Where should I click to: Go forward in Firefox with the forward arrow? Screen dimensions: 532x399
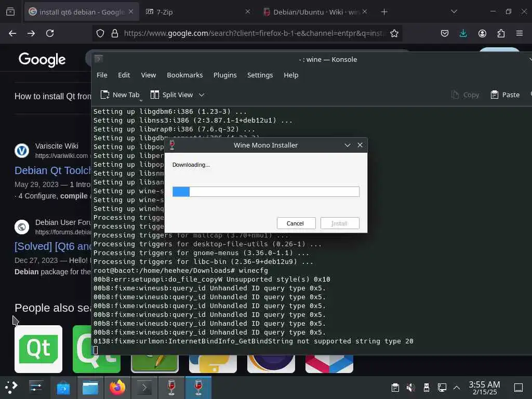click(x=31, y=33)
